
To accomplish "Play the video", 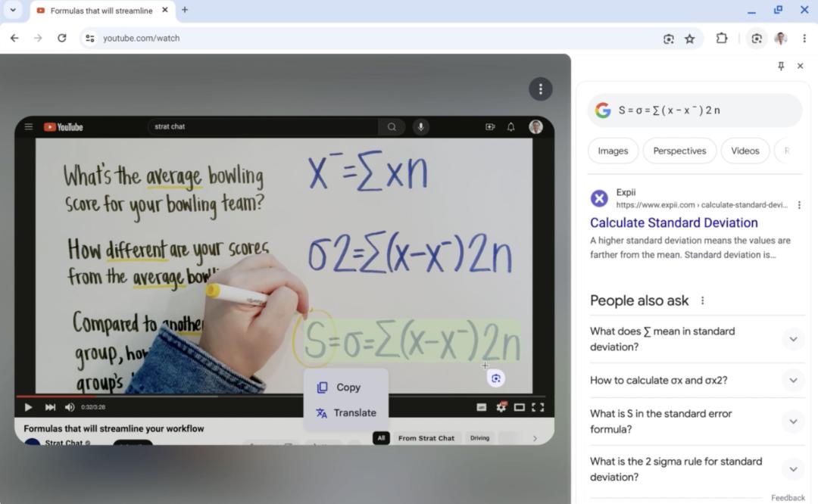I will [28, 407].
